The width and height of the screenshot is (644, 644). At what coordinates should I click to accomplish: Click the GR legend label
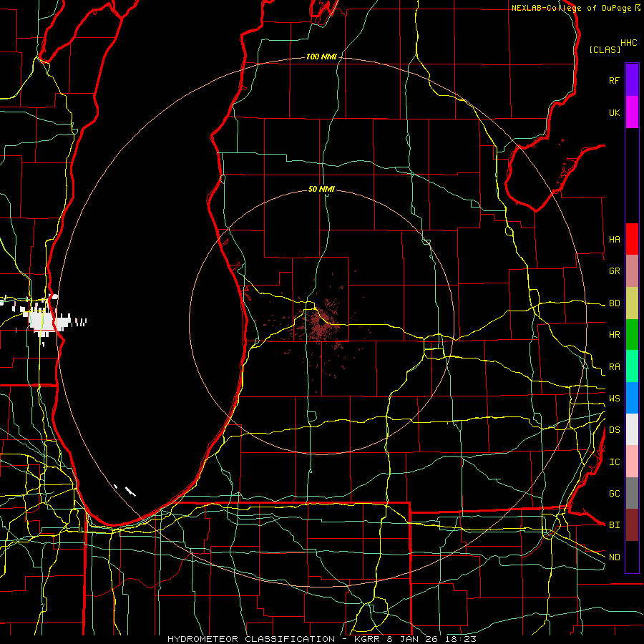614,271
